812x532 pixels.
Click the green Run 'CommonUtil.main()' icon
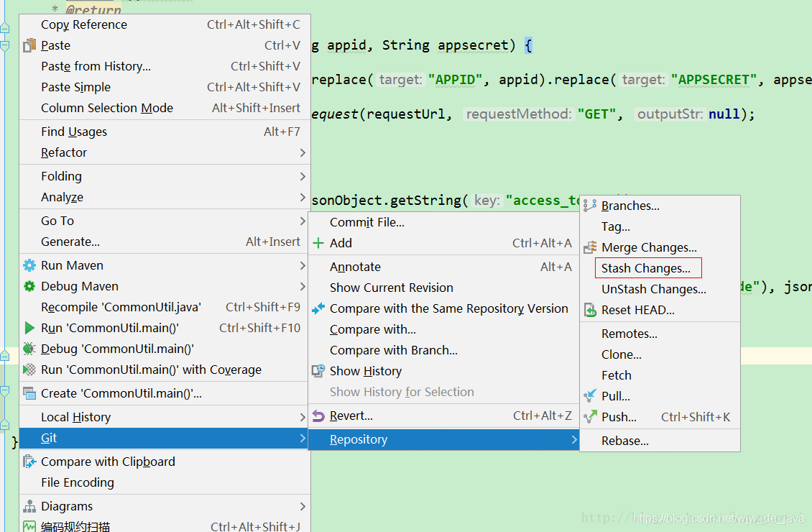[29, 328]
